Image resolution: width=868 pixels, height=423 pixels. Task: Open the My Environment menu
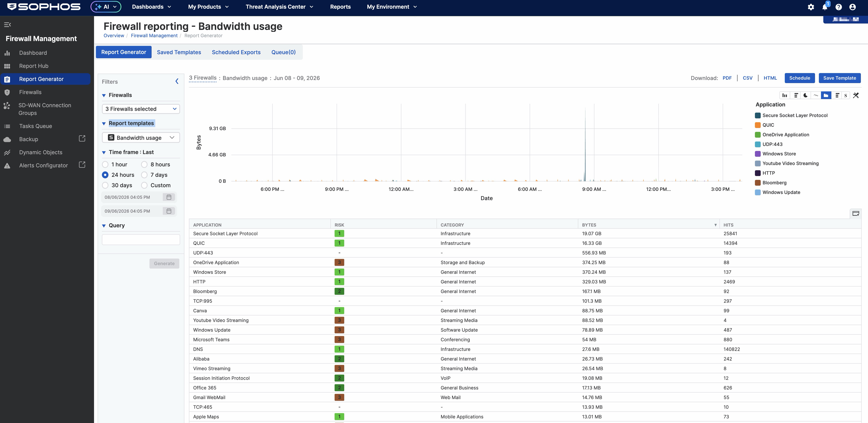(x=392, y=7)
